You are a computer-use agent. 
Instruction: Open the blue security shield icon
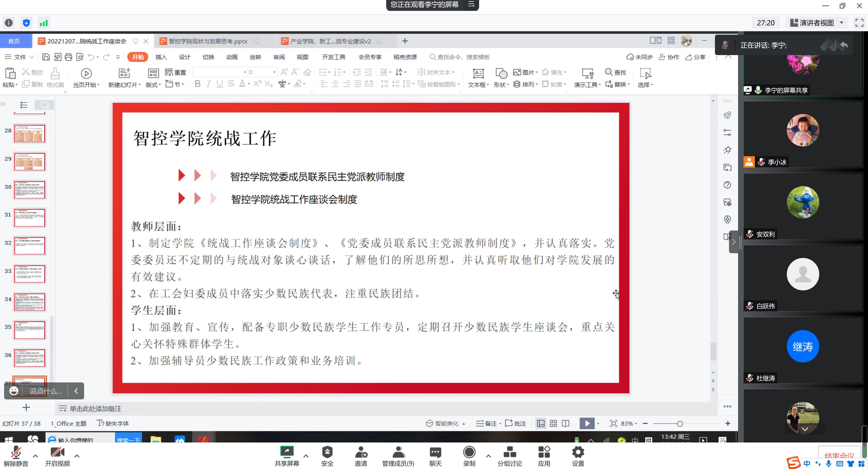click(26, 23)
